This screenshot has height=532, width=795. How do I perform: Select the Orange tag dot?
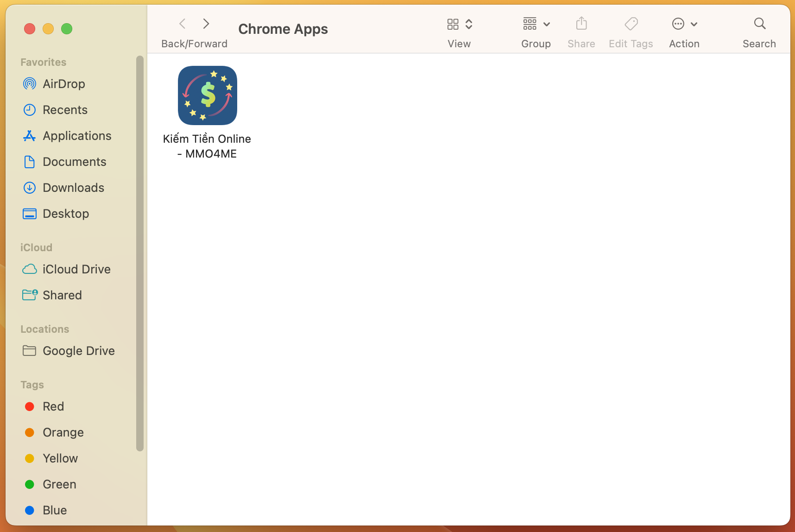pyautogui.click(x=30, y=432)
